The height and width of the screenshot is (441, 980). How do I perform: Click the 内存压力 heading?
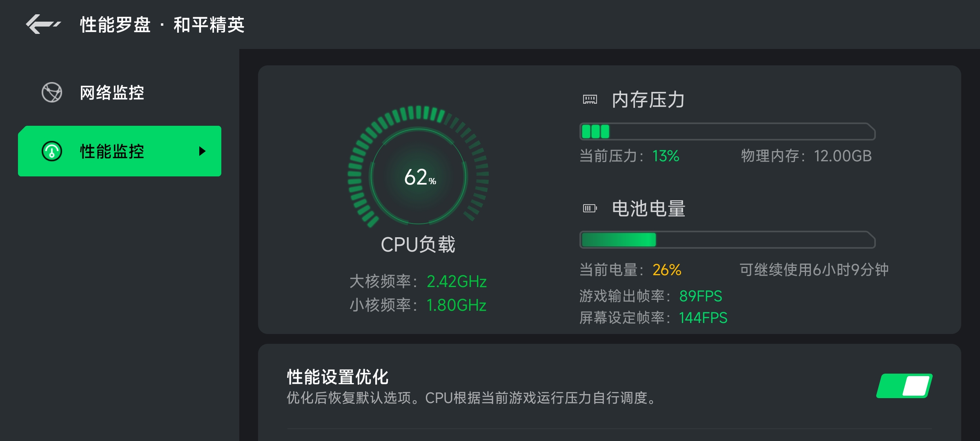(648, 100)
